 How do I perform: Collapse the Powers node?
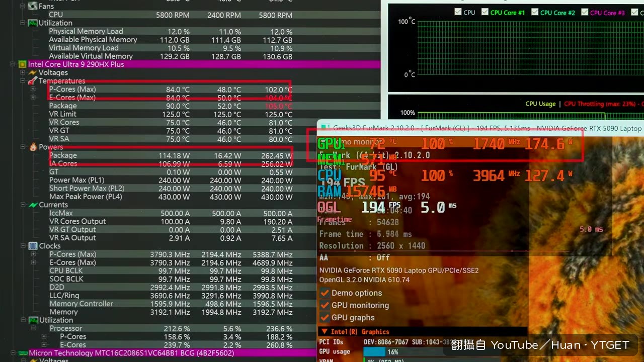pyautogui.click(x=22, y=147)
